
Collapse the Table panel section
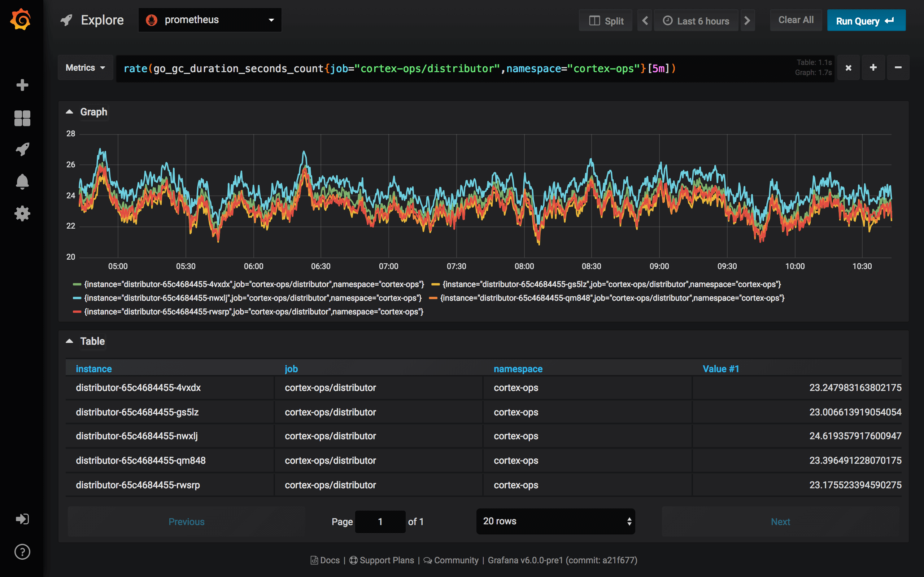[x=72, y=340]
